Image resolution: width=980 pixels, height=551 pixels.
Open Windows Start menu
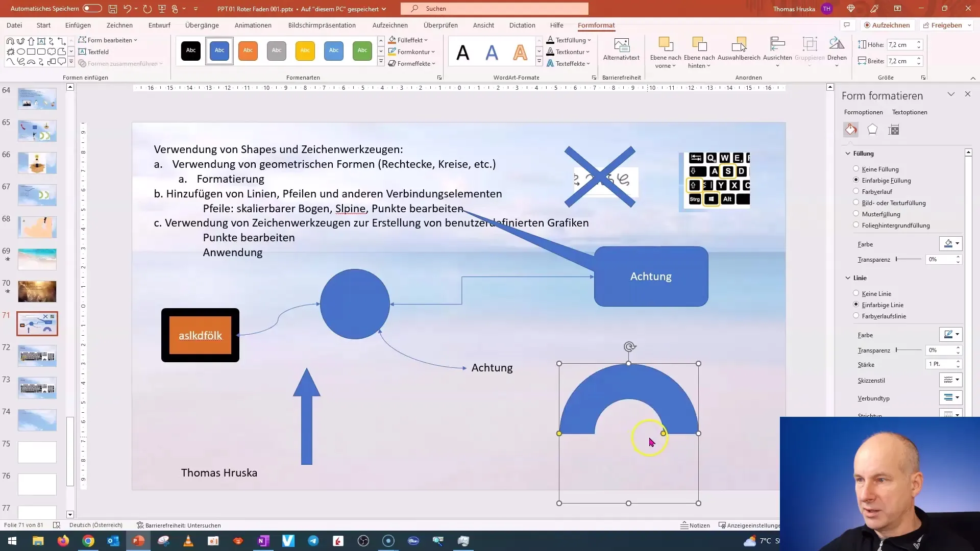pos(12,541)
